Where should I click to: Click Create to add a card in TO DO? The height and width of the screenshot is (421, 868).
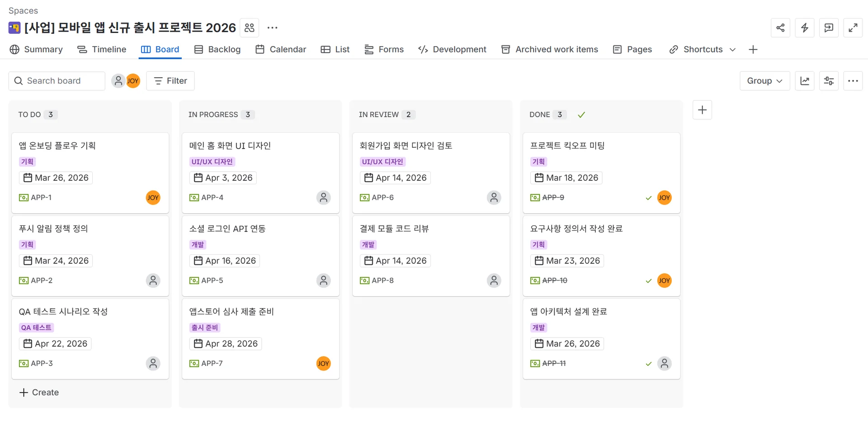39,392
